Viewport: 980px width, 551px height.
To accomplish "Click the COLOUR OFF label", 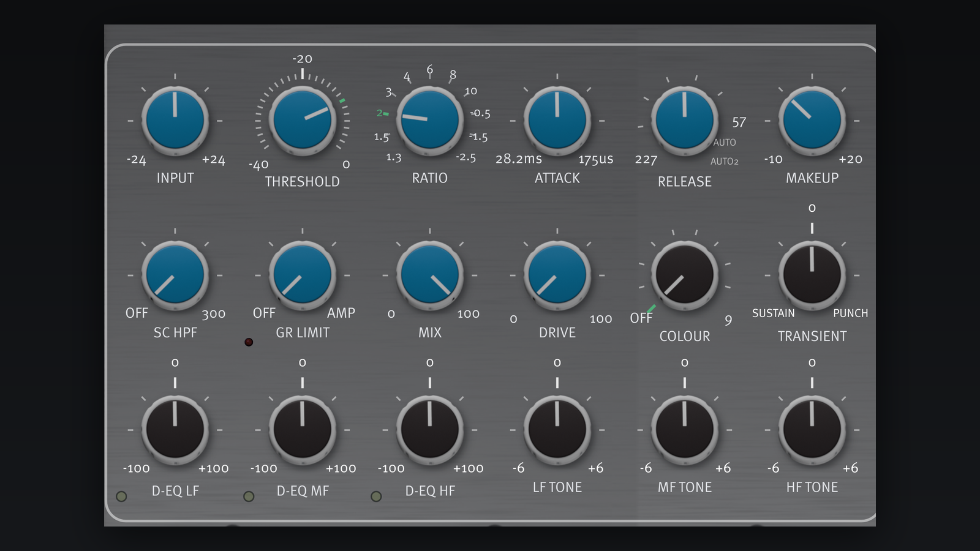I will [641, 318].
